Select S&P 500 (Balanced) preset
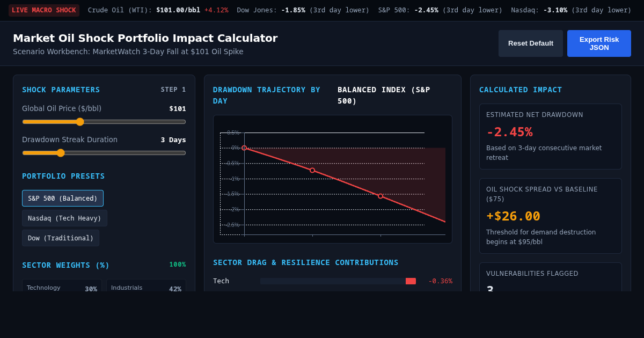Screen dimensions: 644x338 tap(63, 199)
